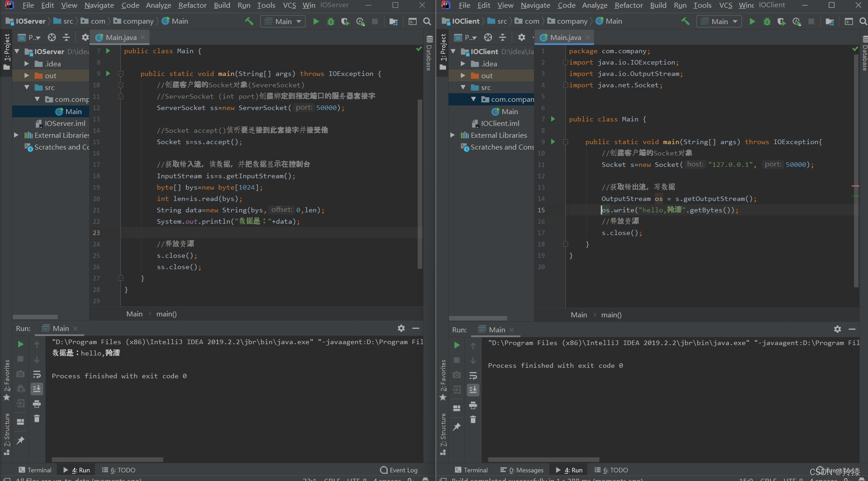
Task: Clear console trash icon in IOServer Run panel
Action: (x=37, y=418)
